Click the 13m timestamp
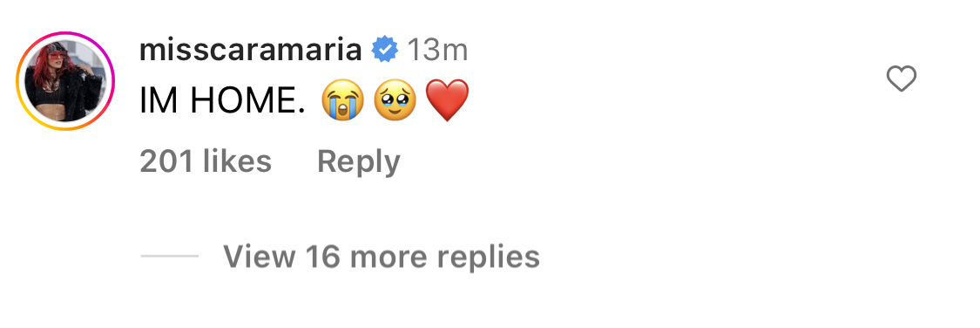 click(x=437, y=51)
